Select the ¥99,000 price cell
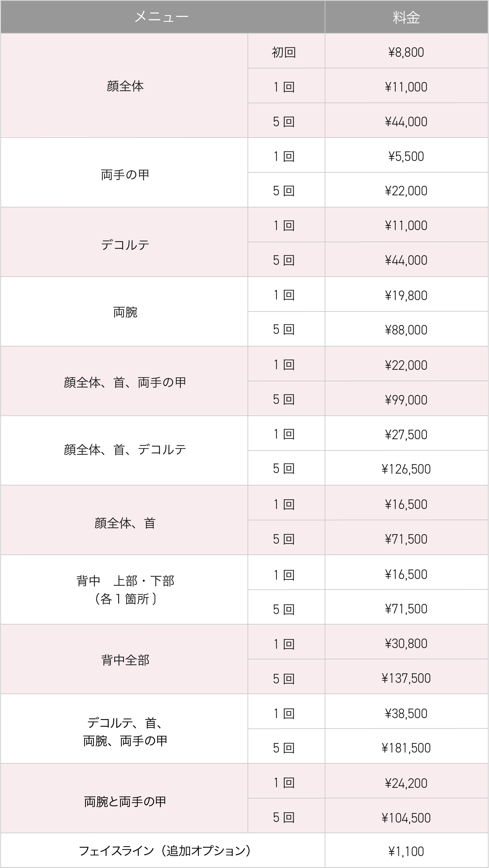This screenshot has height=868, width=489. click(x=406, y=400)
